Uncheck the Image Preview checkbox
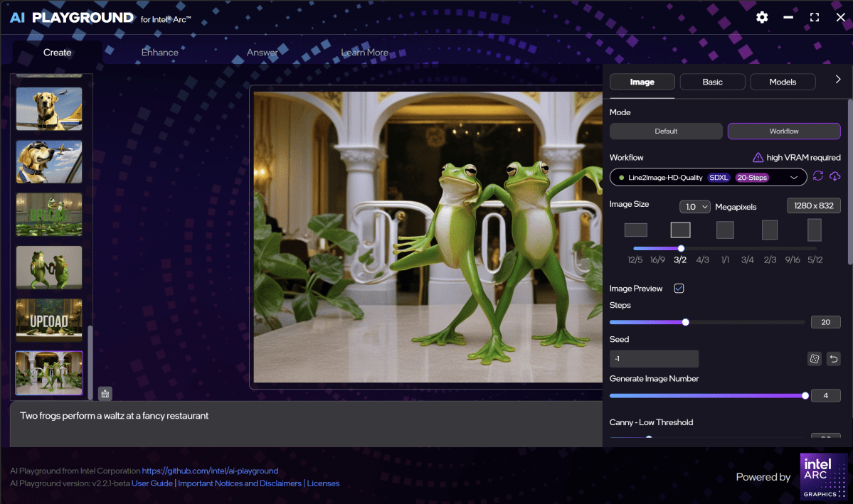The image size is (853, 504). pyautogui.click(x=679, y=288)
